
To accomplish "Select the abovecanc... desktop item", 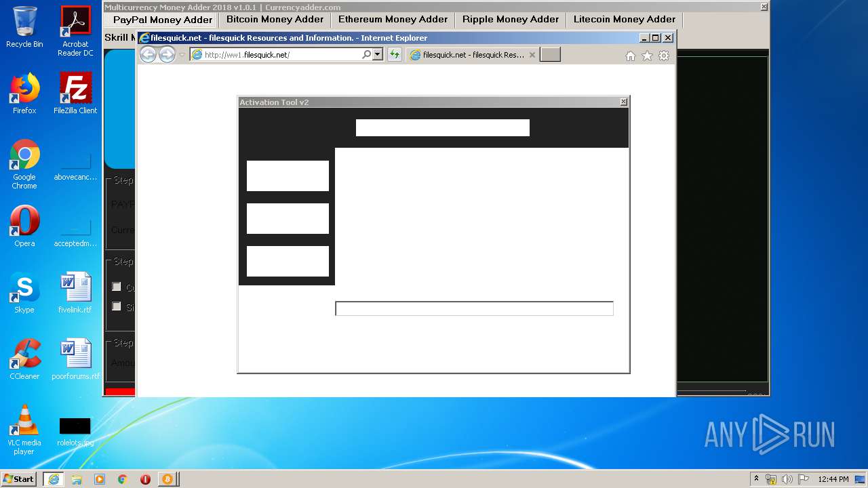I will (75, 167).
